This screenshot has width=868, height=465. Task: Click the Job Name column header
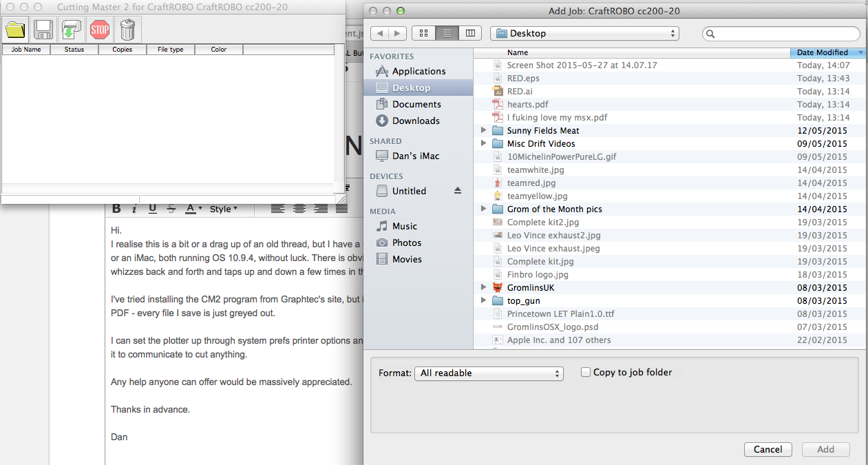pyautogui.click(x=26, y=50)
